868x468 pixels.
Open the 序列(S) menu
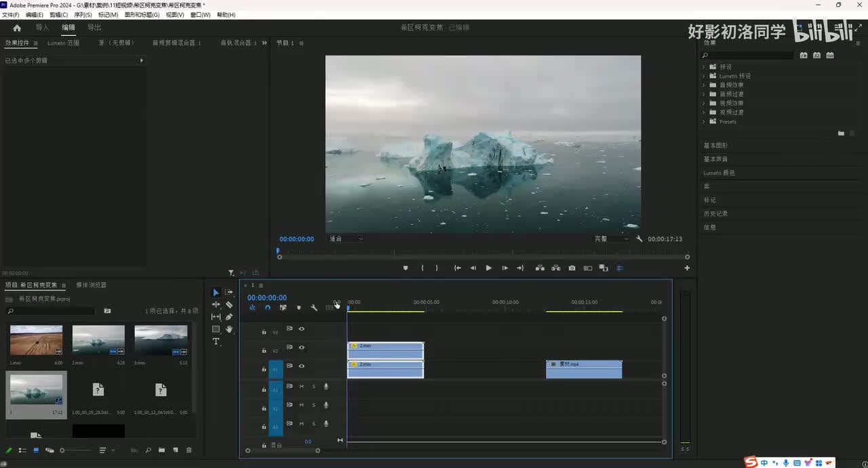pyautogui.click(x=83, y=15)
